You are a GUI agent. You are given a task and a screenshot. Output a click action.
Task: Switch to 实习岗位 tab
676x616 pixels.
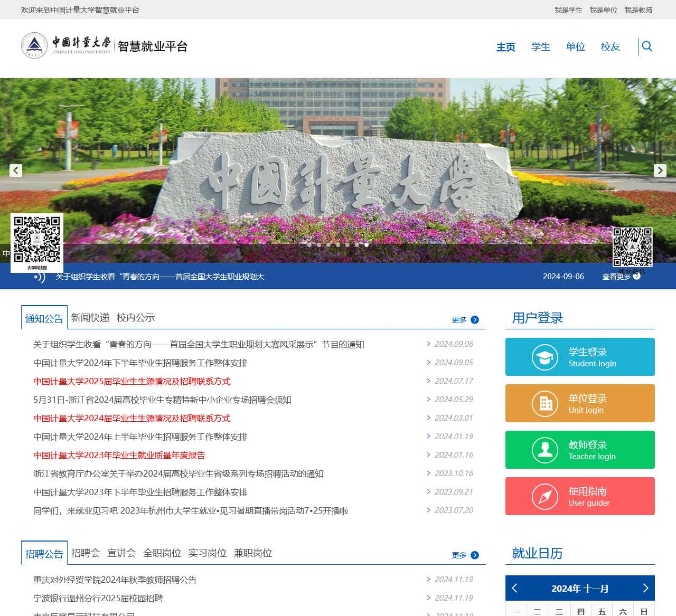click(208, 553)
